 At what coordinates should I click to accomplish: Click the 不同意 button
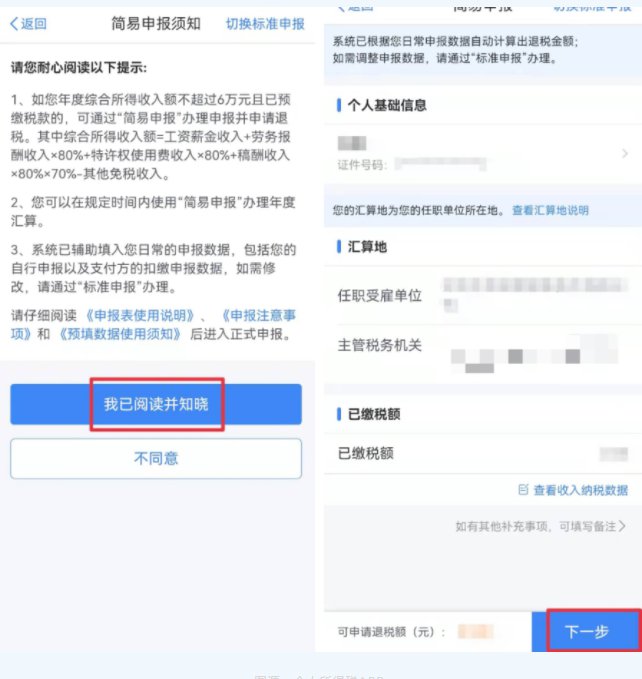point(156,458)
